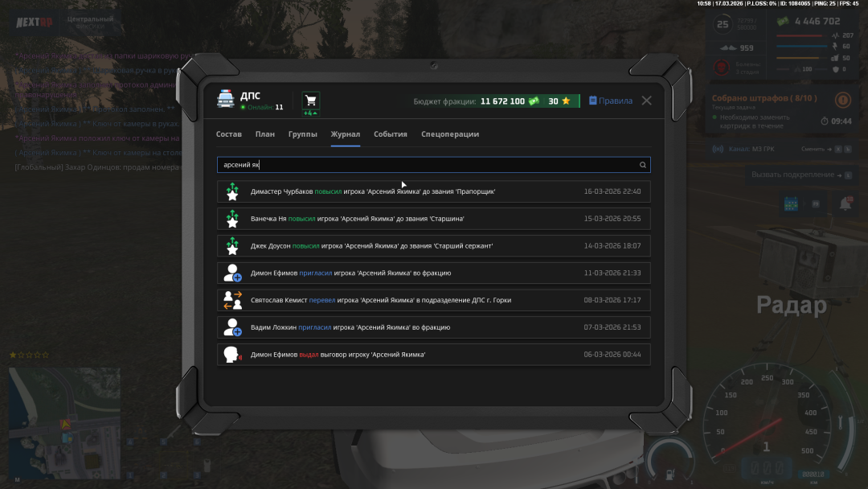Click reprimand icon on the выговор entry
This screenshot has height=489, width=868.
click(232, 355)
